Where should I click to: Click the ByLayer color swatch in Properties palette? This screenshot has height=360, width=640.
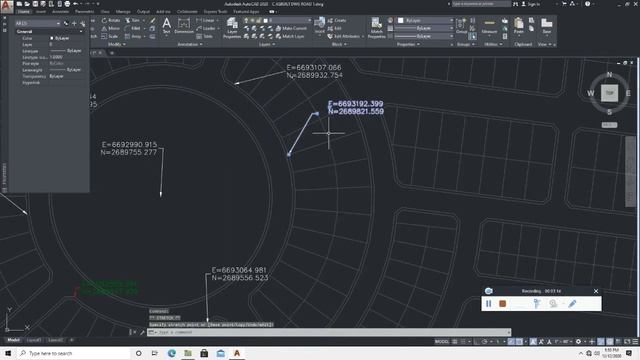[x=52, y=38]
